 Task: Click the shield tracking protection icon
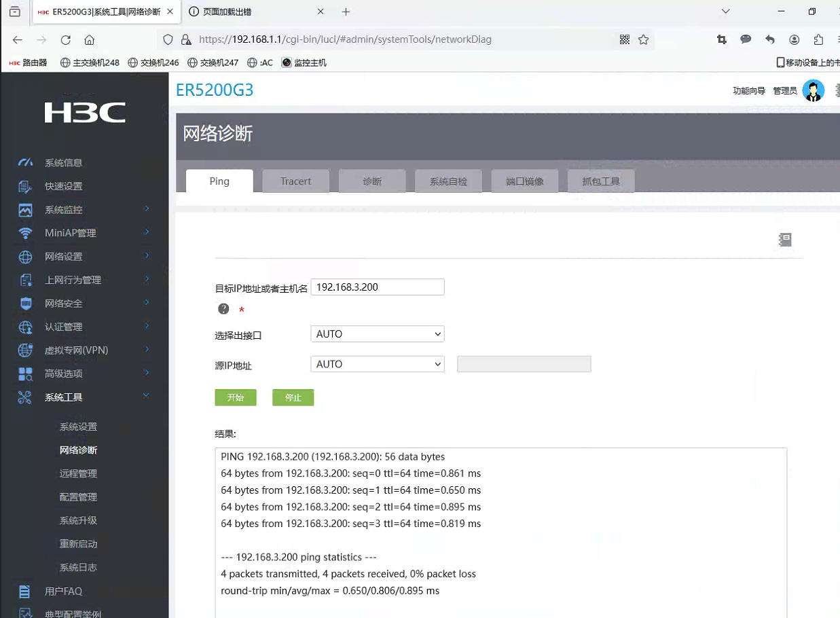(168, 39)
